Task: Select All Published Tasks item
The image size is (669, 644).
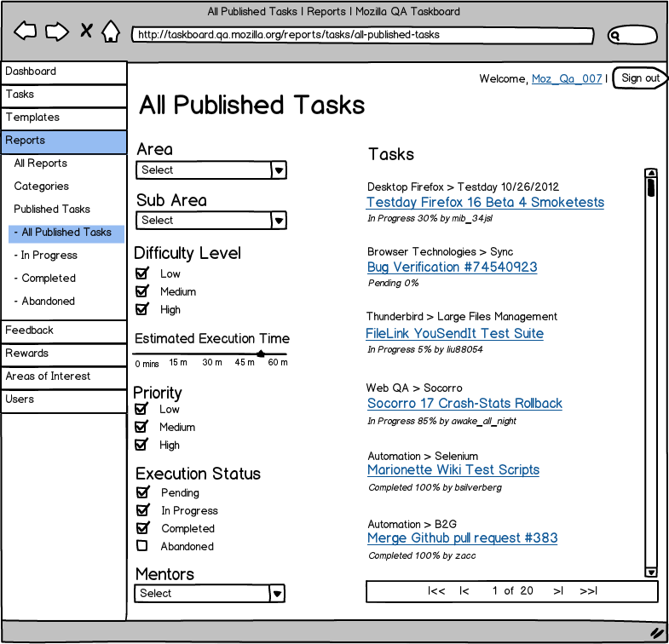Action: click(x=66, y=233)
